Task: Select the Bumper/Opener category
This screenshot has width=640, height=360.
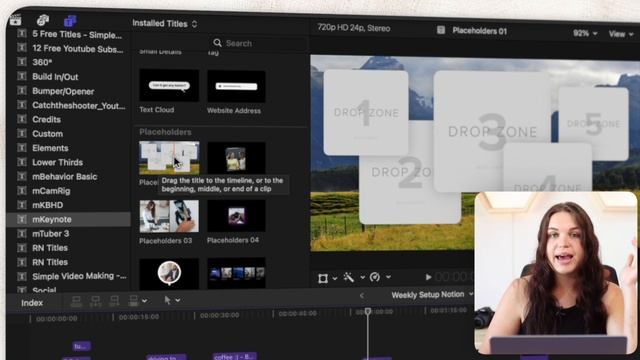Action: [x=63, y=91]
